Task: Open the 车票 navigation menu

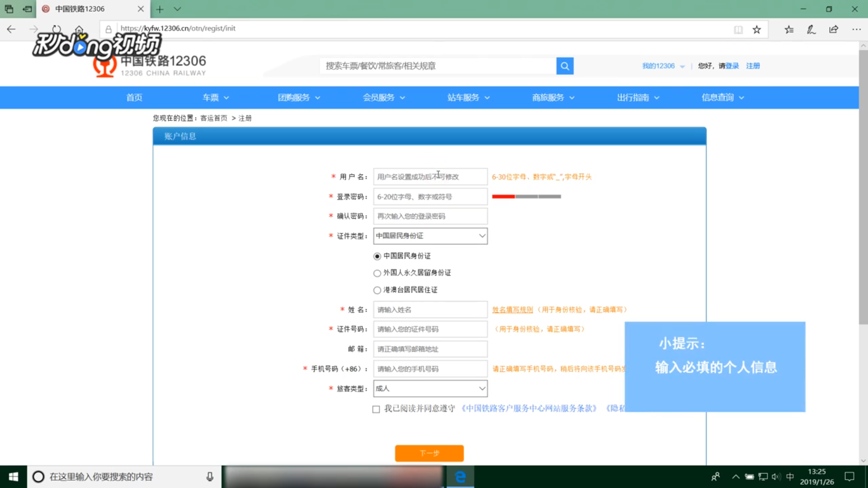Action: coord(216,98)
